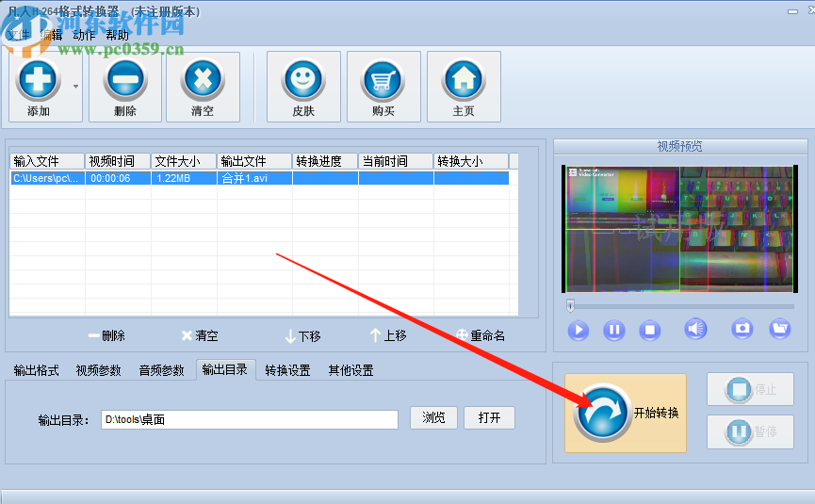The image size is (815, 504).
Task: Mute the preview speaker icon
Action: click(695, 329)
